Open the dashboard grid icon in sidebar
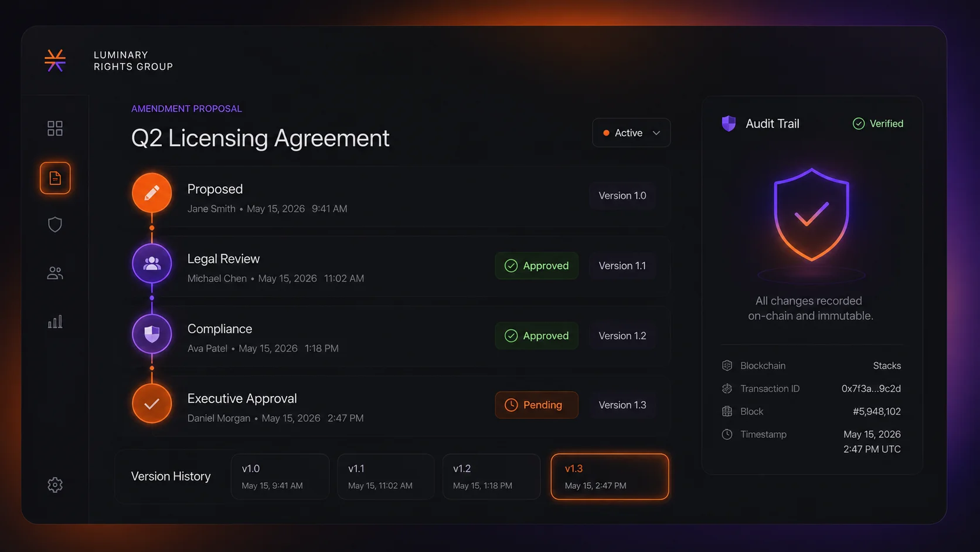 55,128
